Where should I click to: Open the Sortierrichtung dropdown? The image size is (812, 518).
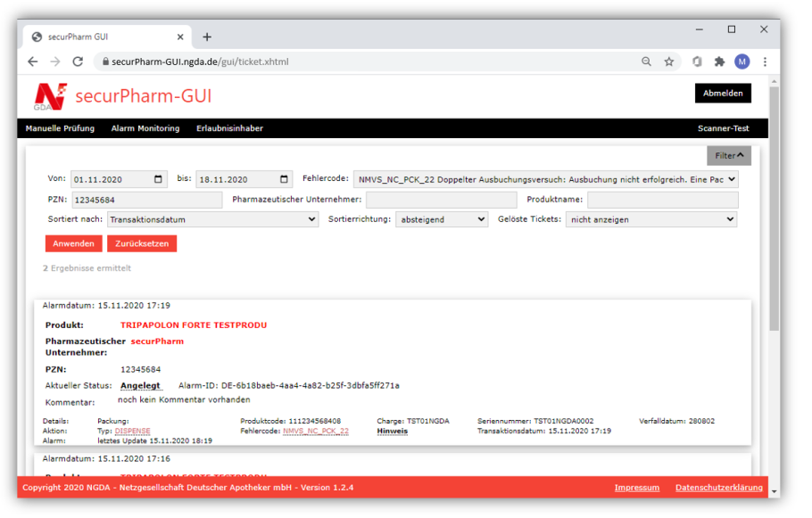(x=443, y=219)
